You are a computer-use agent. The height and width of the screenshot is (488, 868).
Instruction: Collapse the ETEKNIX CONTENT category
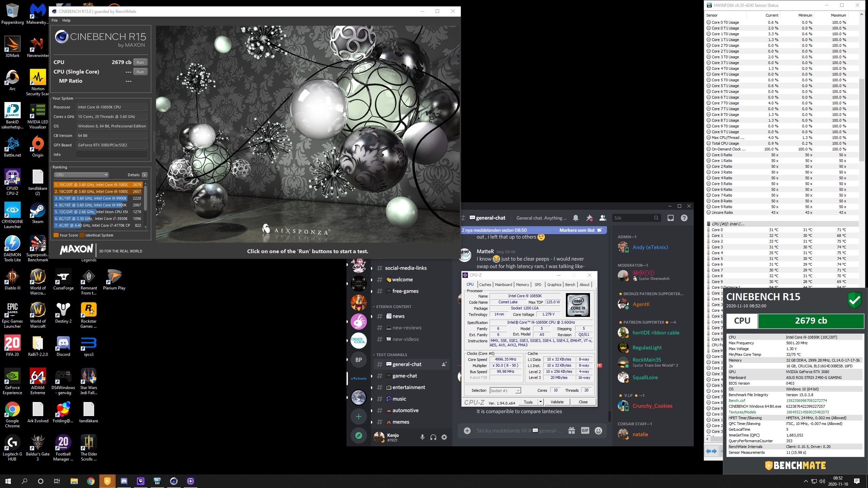393,307
